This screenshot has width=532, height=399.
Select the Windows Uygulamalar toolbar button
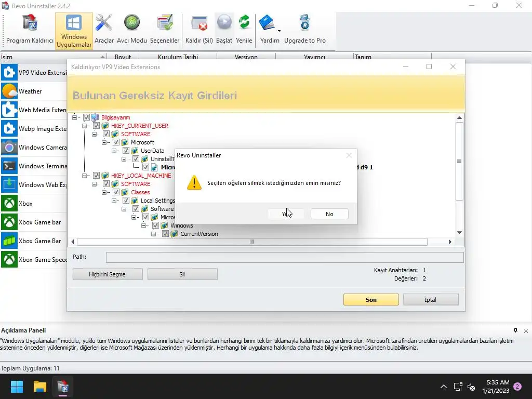click(74, 31)
